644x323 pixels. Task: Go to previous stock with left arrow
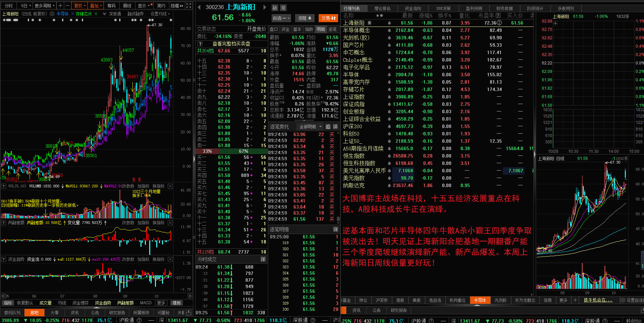[x=199, y=7]
